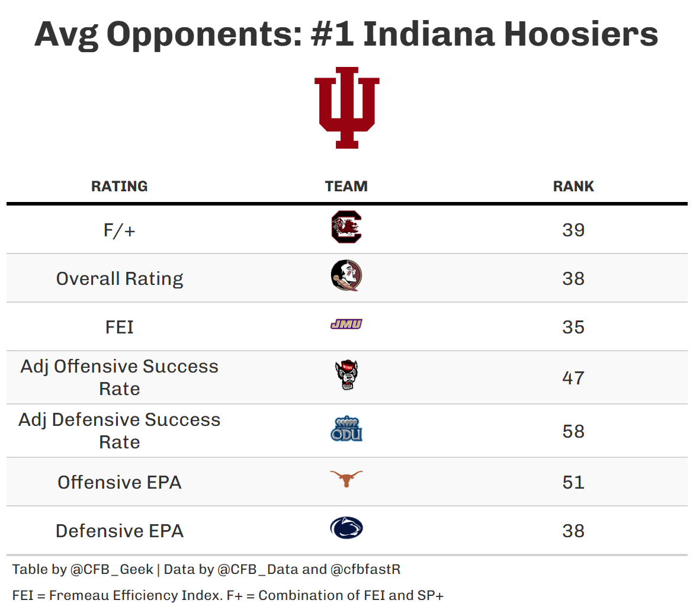
Task: Click the rank value 47
Action: 573,378
